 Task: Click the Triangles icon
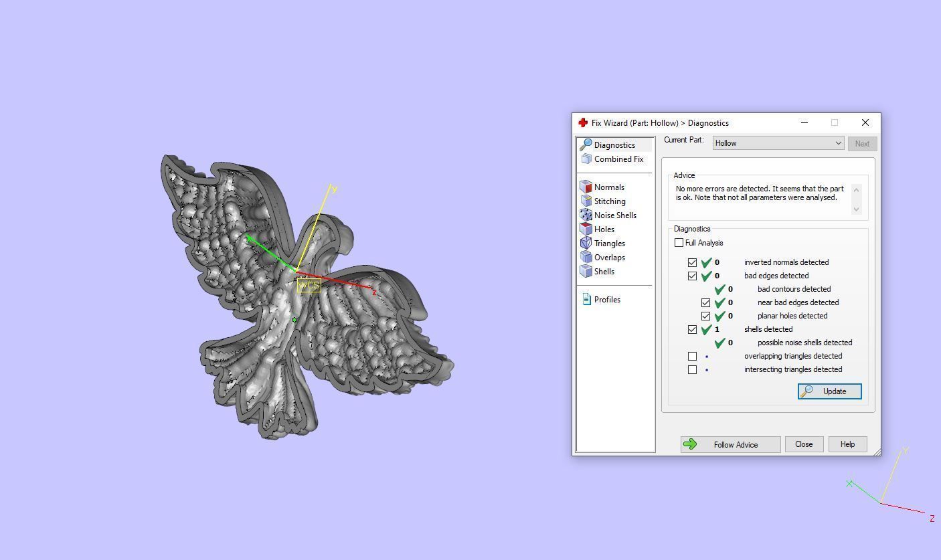coord(586,243)
